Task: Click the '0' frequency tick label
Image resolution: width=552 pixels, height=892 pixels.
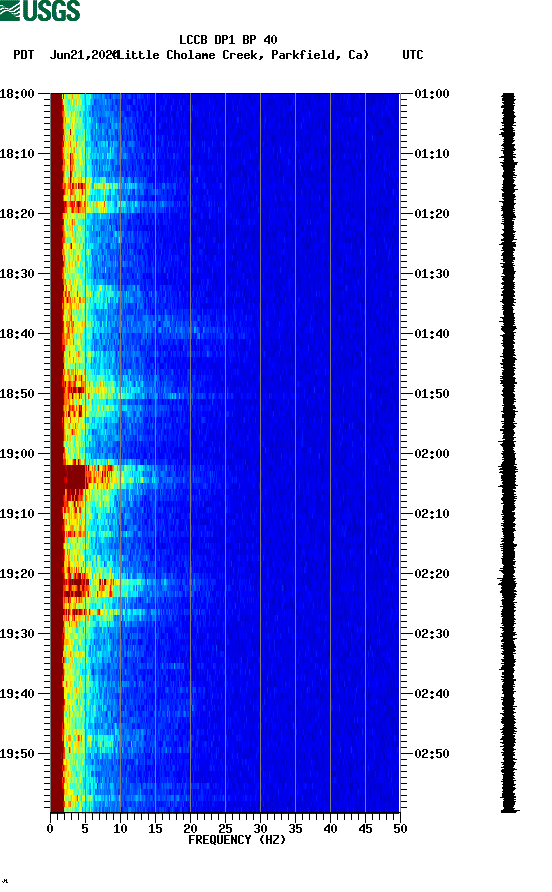Action: (50, 829)
